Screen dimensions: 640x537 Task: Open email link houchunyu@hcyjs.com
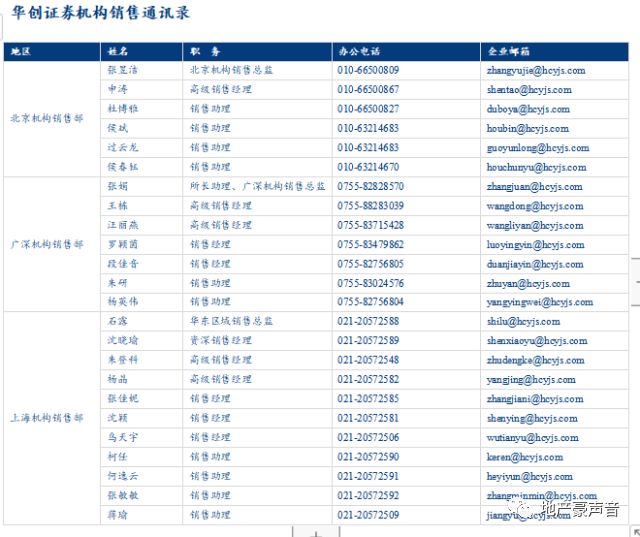point(536,167)
